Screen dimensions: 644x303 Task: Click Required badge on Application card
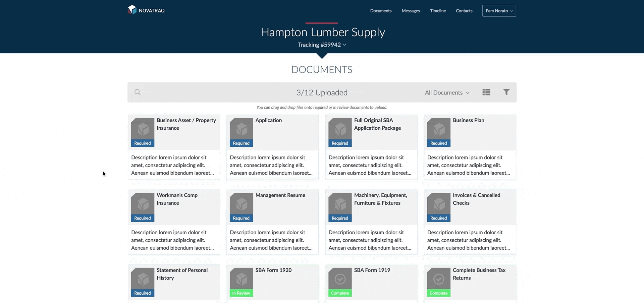[x=241, y=143]
